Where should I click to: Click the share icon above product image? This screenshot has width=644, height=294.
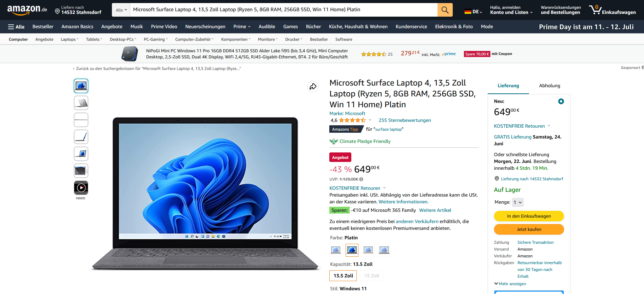coord(313,87)
